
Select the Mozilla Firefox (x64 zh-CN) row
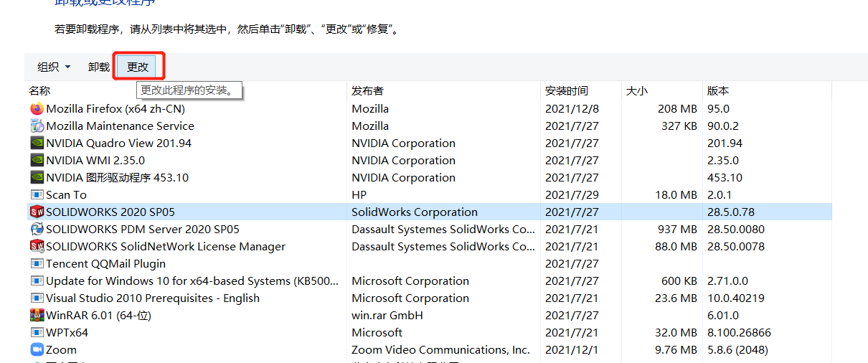click(x=430, y=109)
